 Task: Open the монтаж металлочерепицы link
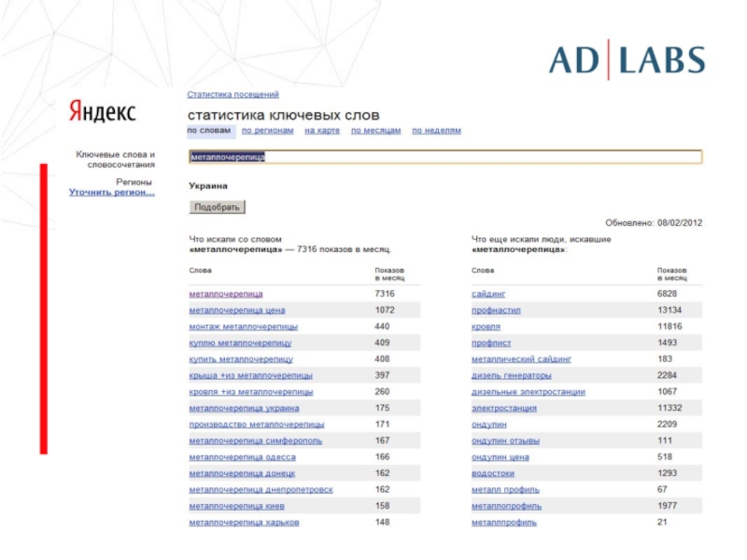(244, 327)
